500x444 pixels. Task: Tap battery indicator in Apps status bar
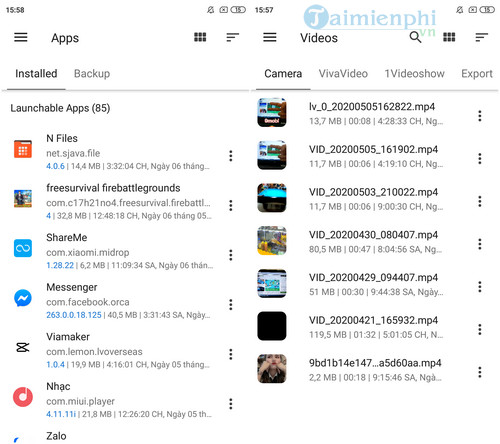click(x=238, y=10)
